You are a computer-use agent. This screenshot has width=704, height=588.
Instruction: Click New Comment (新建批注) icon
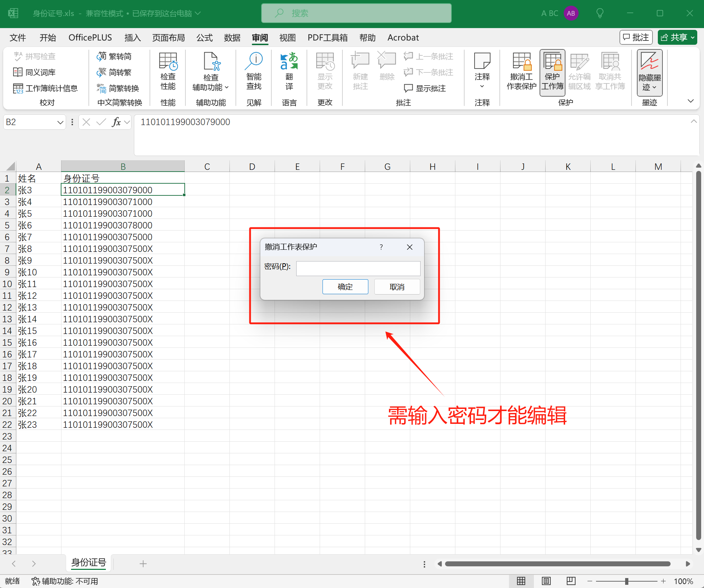click(360, 70)
